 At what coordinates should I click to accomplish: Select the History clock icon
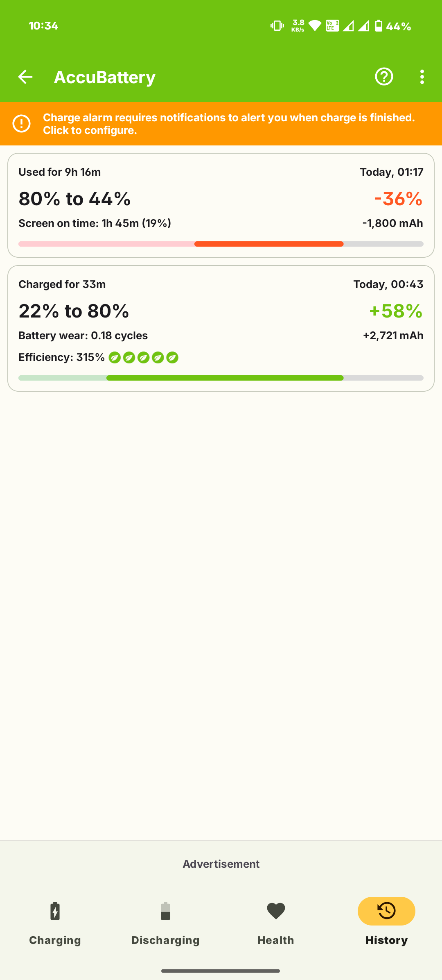tap(386, 911)
